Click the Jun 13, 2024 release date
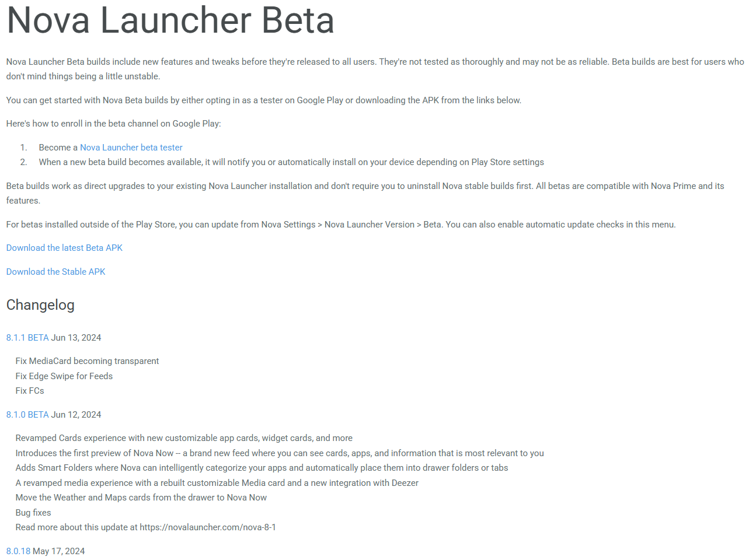Image resolution: width=749 pixels, height=560 pixels. pyautogui.click(x=76, y=338)
